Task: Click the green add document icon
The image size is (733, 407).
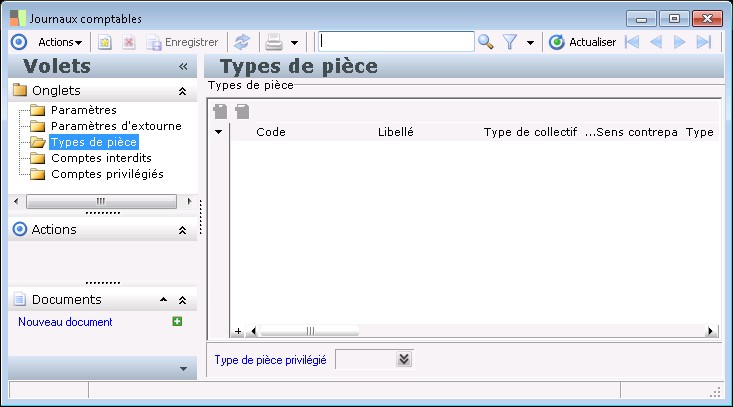Action: point(177,322)
